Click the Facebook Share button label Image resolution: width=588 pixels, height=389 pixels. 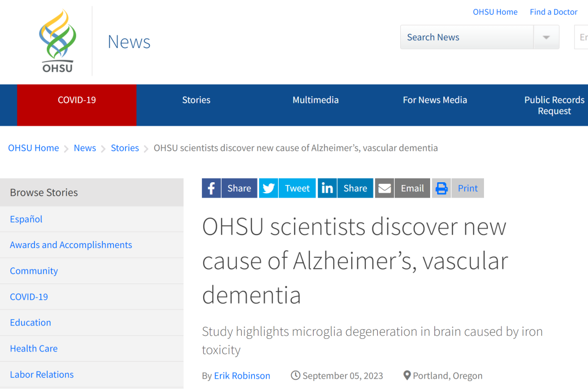coord(239,188)
